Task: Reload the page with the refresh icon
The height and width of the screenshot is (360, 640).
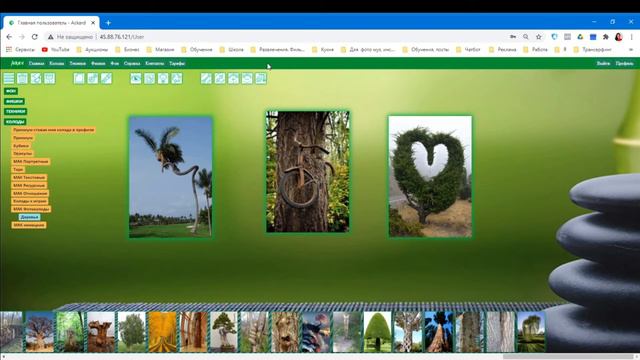Action: [35, 37]
